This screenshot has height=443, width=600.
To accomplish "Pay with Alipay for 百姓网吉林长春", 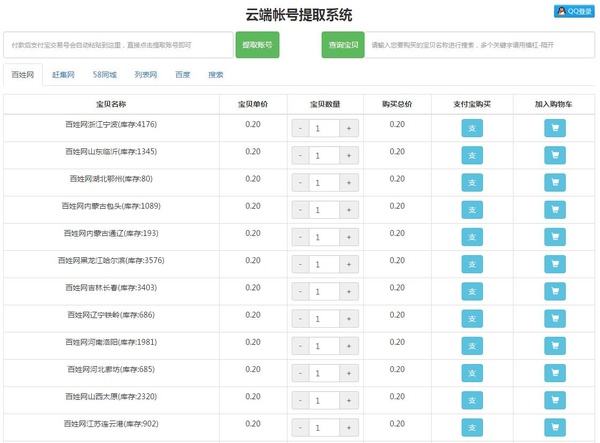I will coord(472,292).
